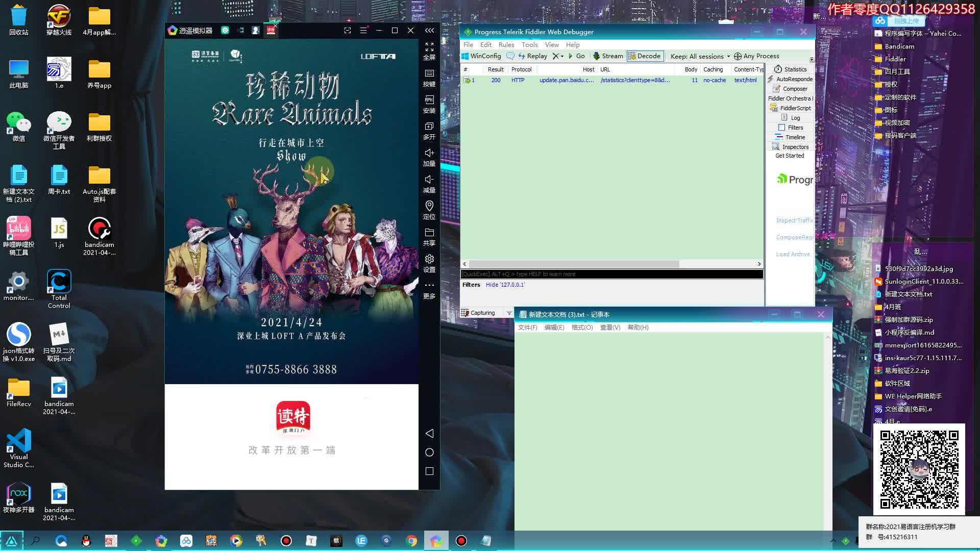Screen dimensions: 980x551
Task: Click the Load Archive link in Fiddler
Action: [x=793, y=254]
